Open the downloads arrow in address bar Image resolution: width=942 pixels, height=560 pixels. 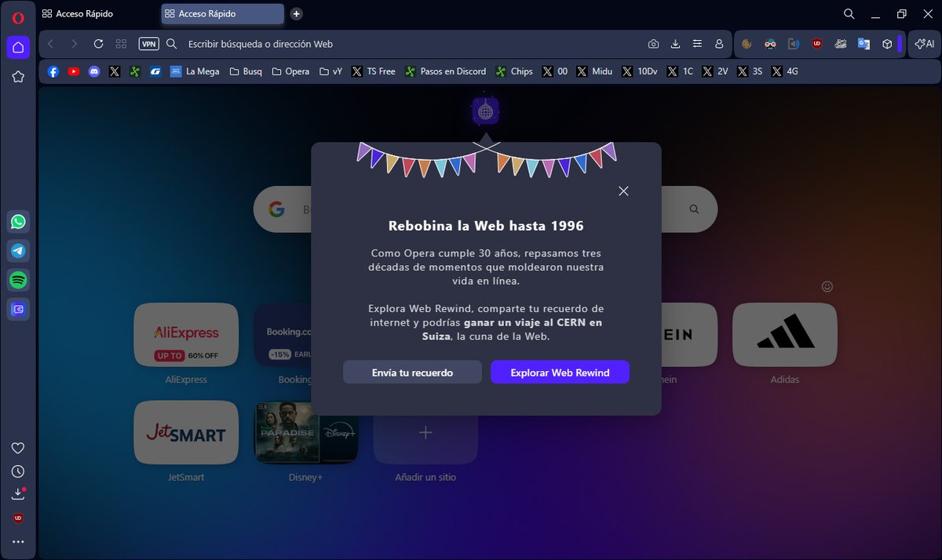pos(675,44)
